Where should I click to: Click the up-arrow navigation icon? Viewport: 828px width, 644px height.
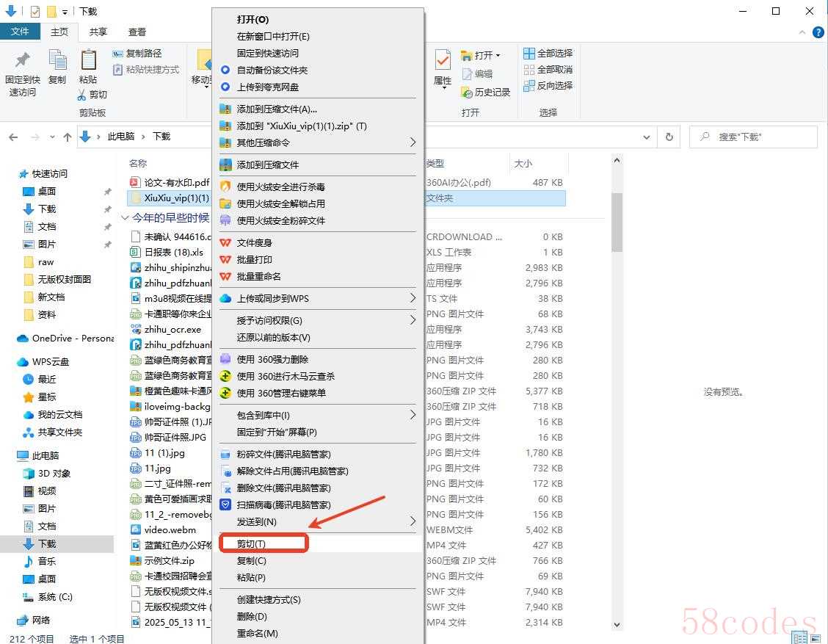(68, 137)
